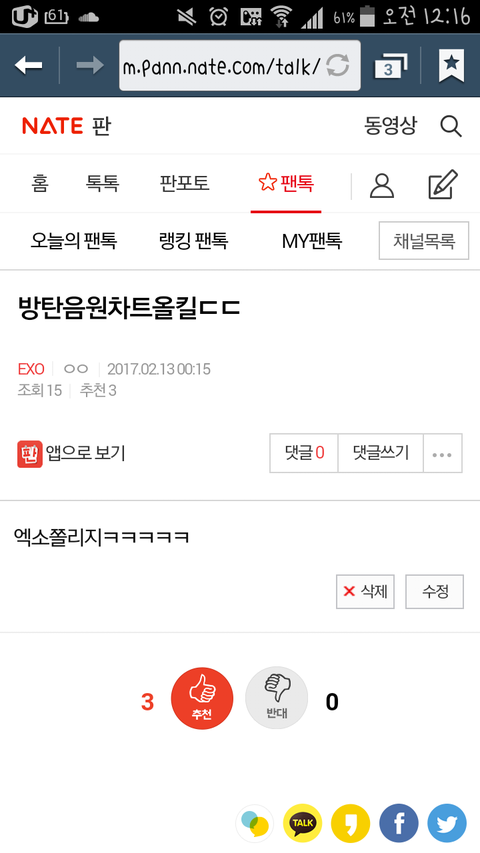This screenshot has height=853, width=480.
Task: Open the search magnifier on NATE 판
Action: [451, 127]
